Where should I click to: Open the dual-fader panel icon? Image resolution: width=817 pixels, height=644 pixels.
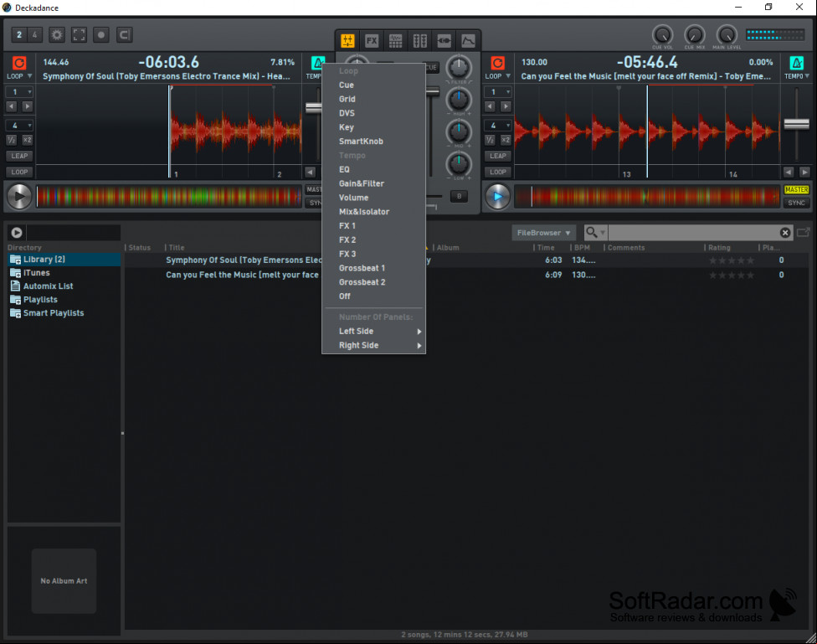(420, 41)
